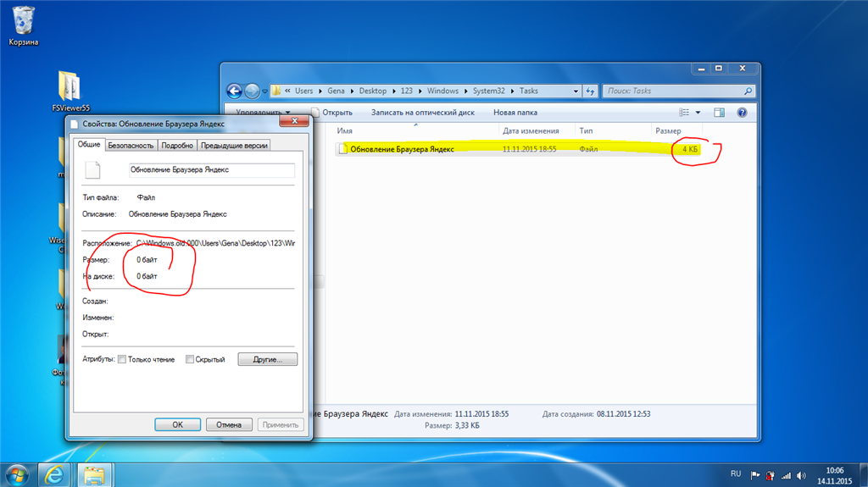This screenshot has height=487, width=868.
Task: Minimize the Explorer window
Action: point(701,69)
